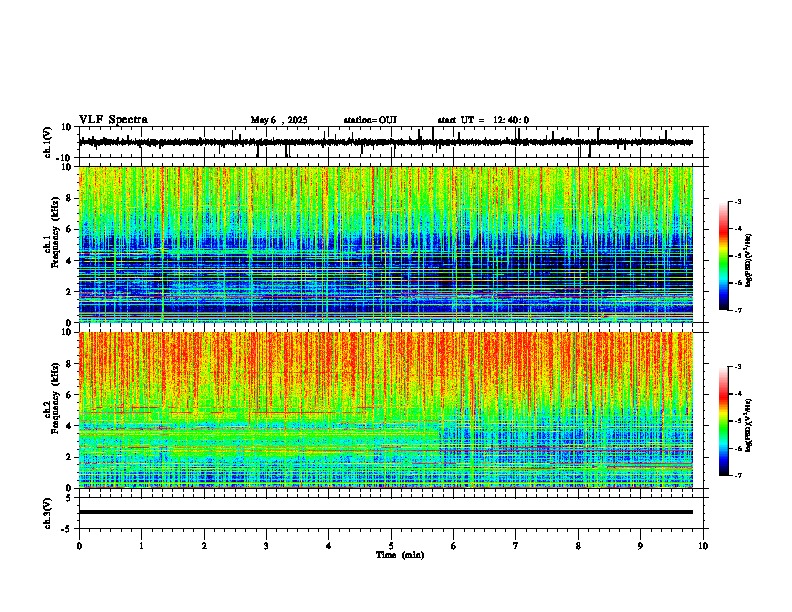The height and width of the screenshot is (612, 792).
Task: Click time axis tick label "7"
Action: [516, 546]
